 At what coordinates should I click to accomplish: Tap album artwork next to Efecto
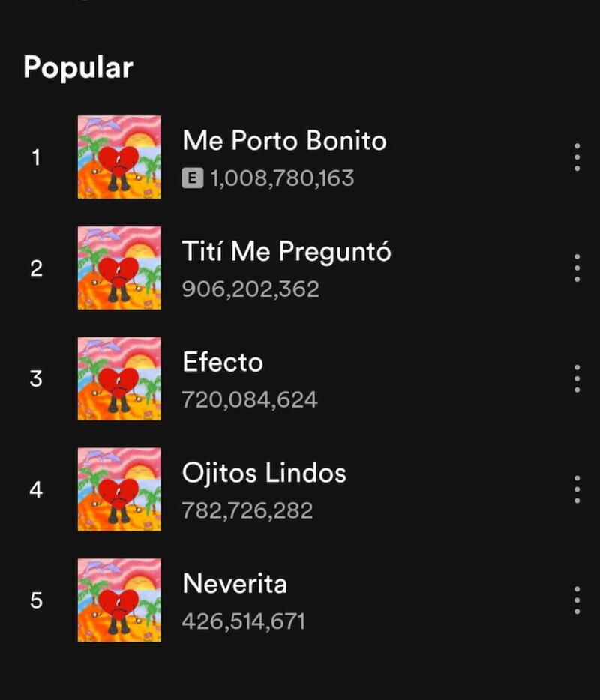click(x=119, y=378)
